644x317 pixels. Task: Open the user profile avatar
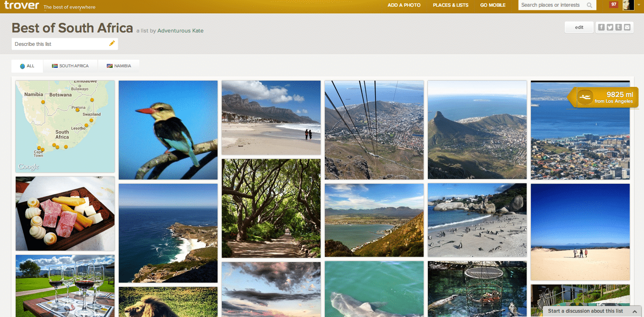coord(628,5)
